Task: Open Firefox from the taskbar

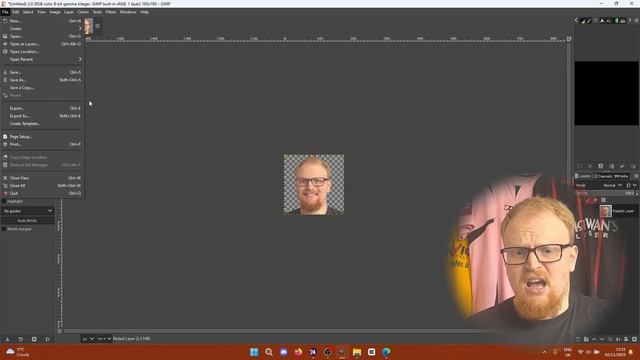Action: (298, 352)
